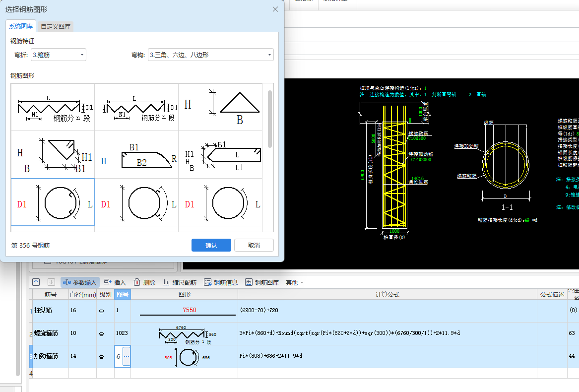Select the inverted triangle shape with H1 B1
This screenshot has width=579, height=392.
[x=53, y=154]
